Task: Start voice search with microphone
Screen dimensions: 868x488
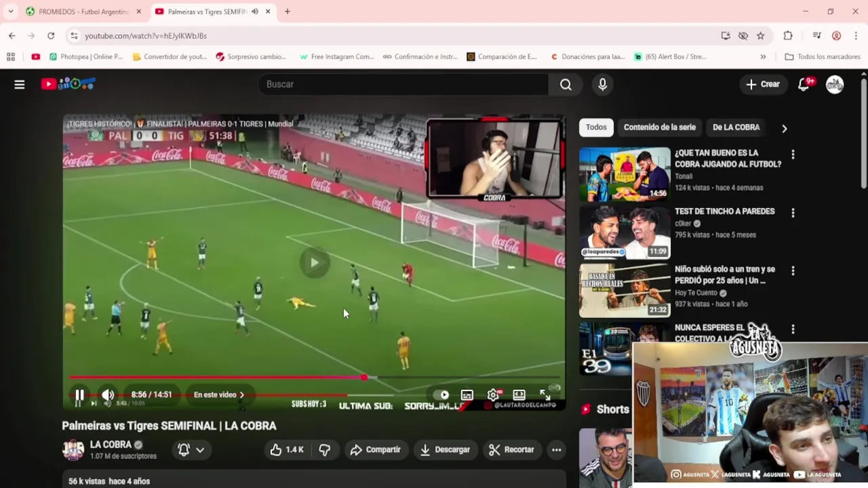Action: (602, 84)
